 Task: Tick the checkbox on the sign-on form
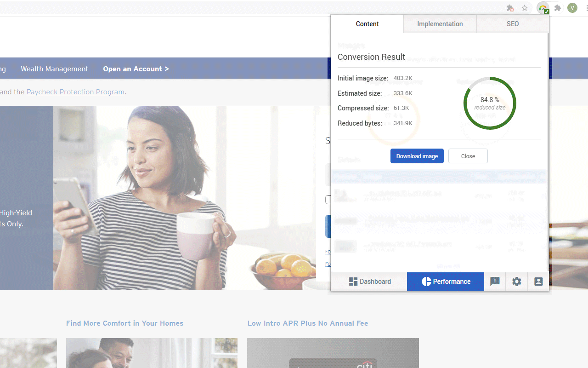click(329, 200)
